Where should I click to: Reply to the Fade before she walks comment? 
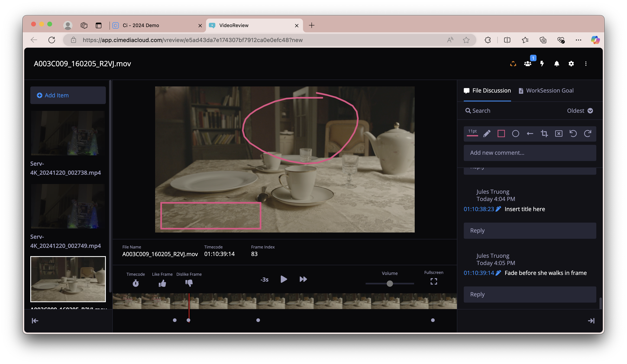[530, 294]
